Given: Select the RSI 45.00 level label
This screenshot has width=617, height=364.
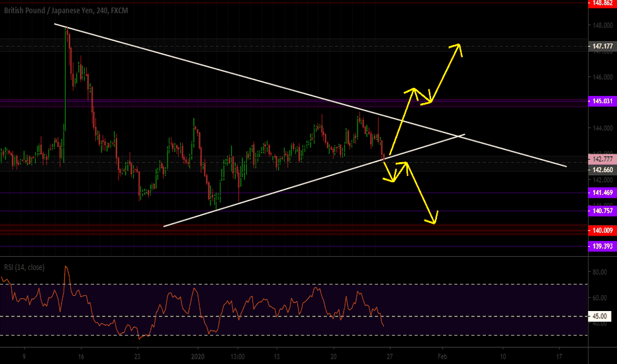Looking at the screenshot, I should [600, 316].
